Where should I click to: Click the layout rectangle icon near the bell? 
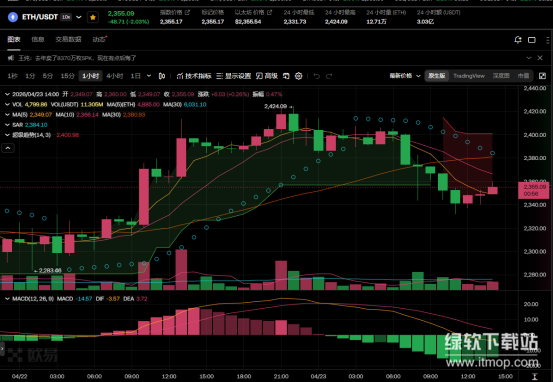pyautogui.click(x=532, y=40)
